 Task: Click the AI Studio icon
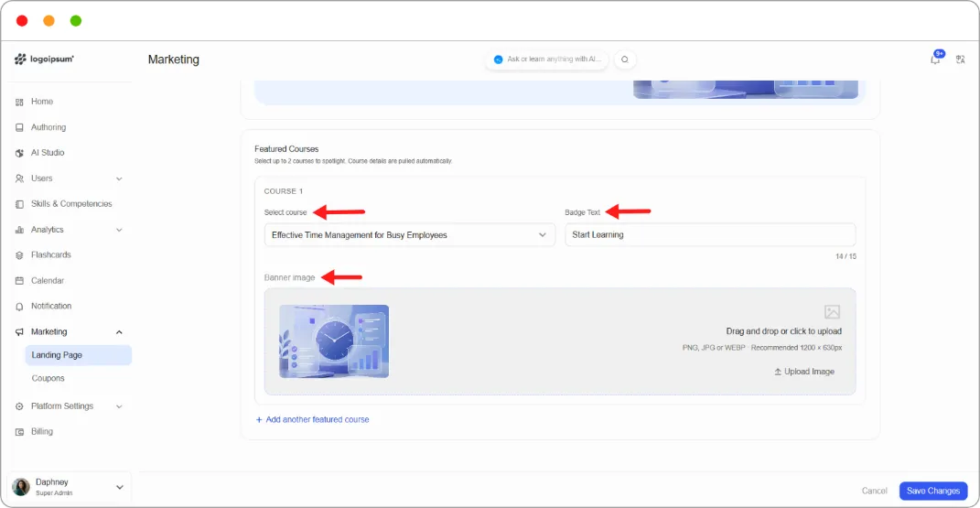click(x=19, y=153)
